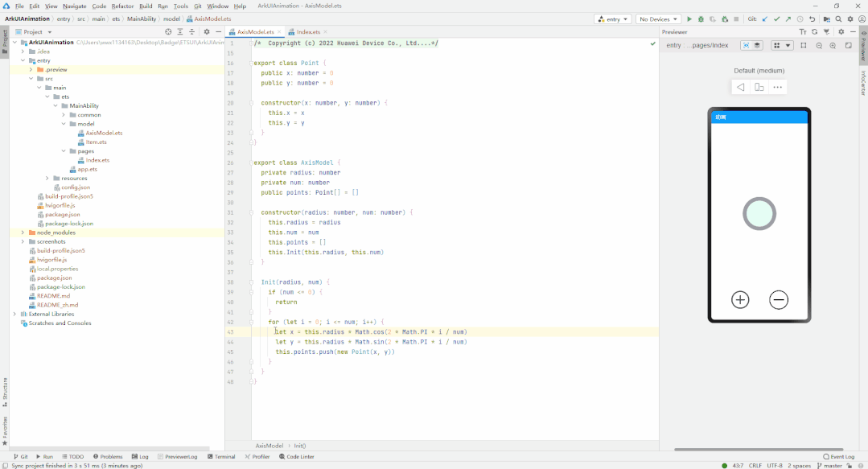Click the UTF-8 encoding in status bar

pos(775,466)
